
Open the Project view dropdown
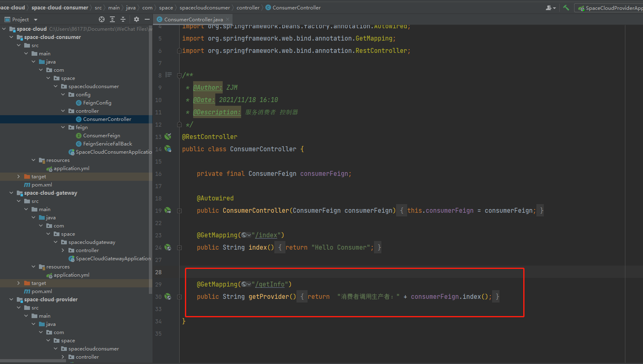pyautogui.click(x=36, y=20)
